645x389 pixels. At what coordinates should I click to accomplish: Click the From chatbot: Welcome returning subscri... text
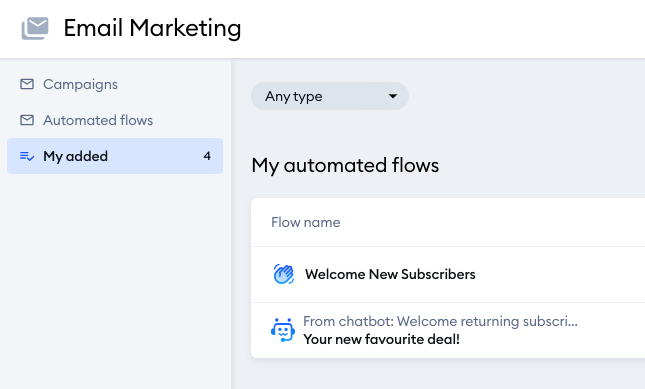440,321
